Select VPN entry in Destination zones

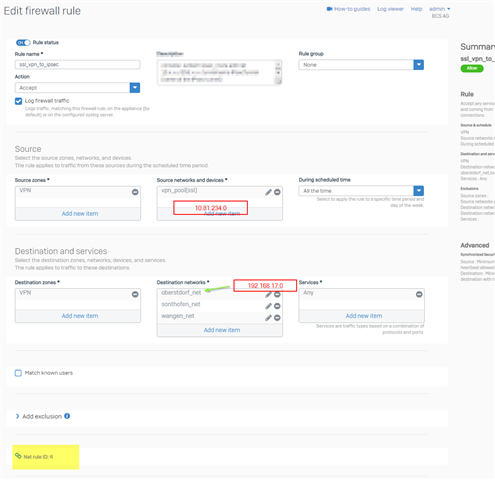coord(25,293)
